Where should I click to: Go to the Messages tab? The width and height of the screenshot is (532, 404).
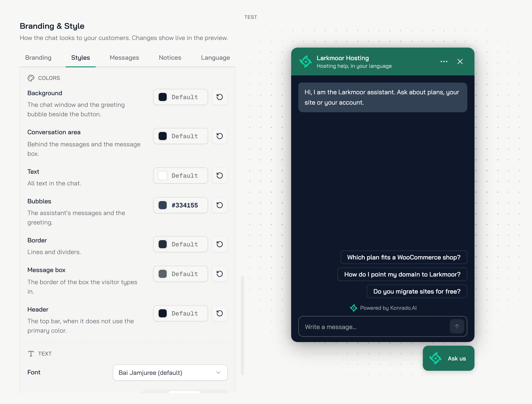(x=124, y=58)
